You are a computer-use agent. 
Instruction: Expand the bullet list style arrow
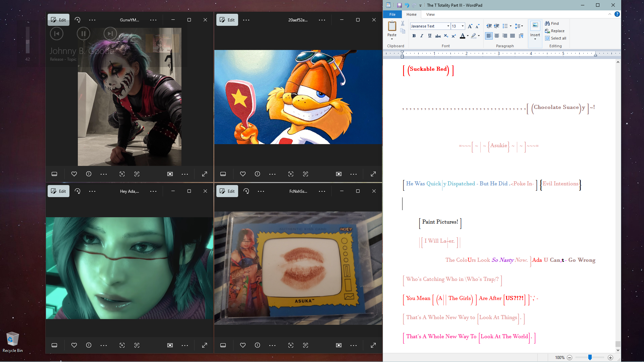tap(511, 26)
